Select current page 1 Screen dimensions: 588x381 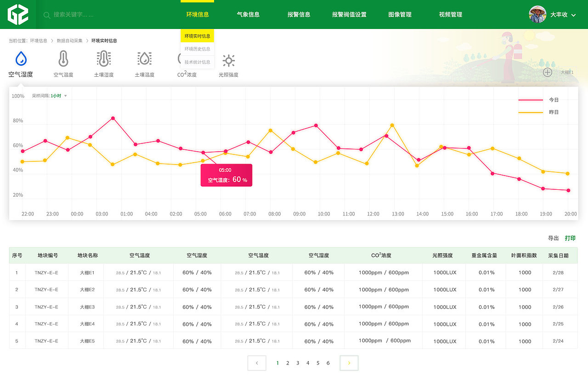tap(277, 363)
